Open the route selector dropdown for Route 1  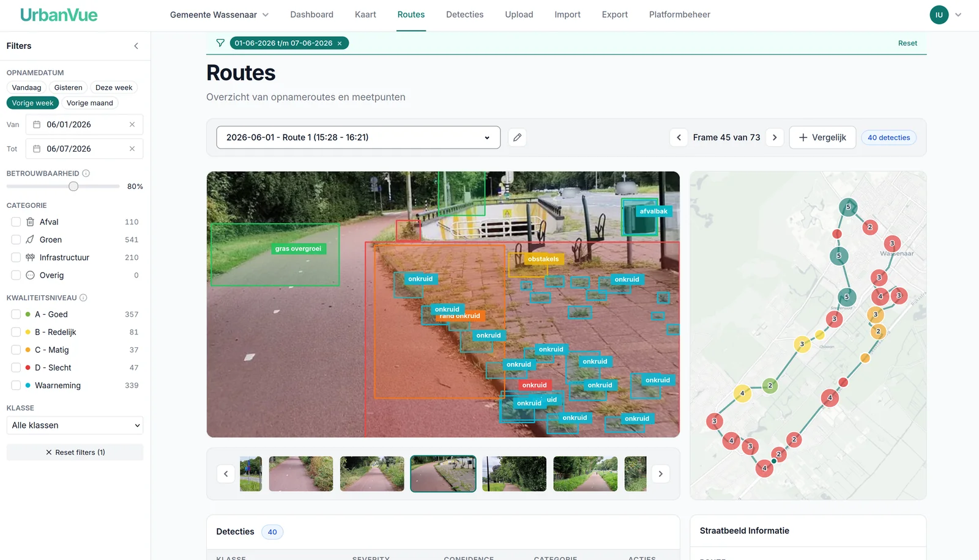click(x=358, y=138)
